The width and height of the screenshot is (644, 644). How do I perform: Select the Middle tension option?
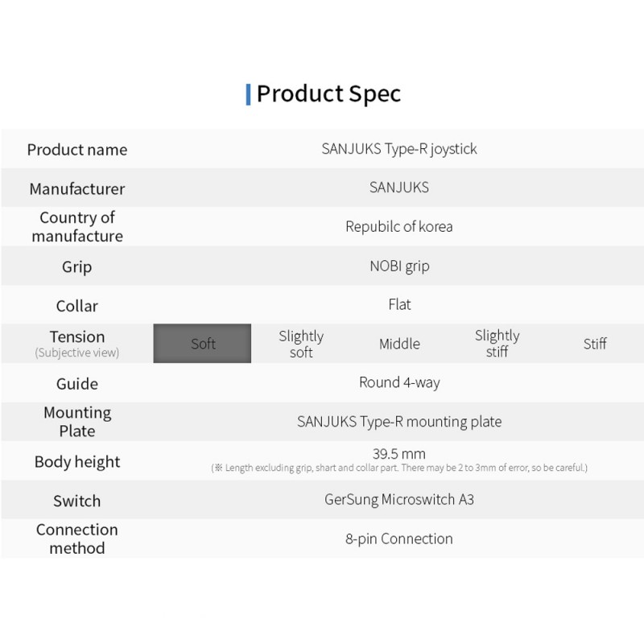399,344
